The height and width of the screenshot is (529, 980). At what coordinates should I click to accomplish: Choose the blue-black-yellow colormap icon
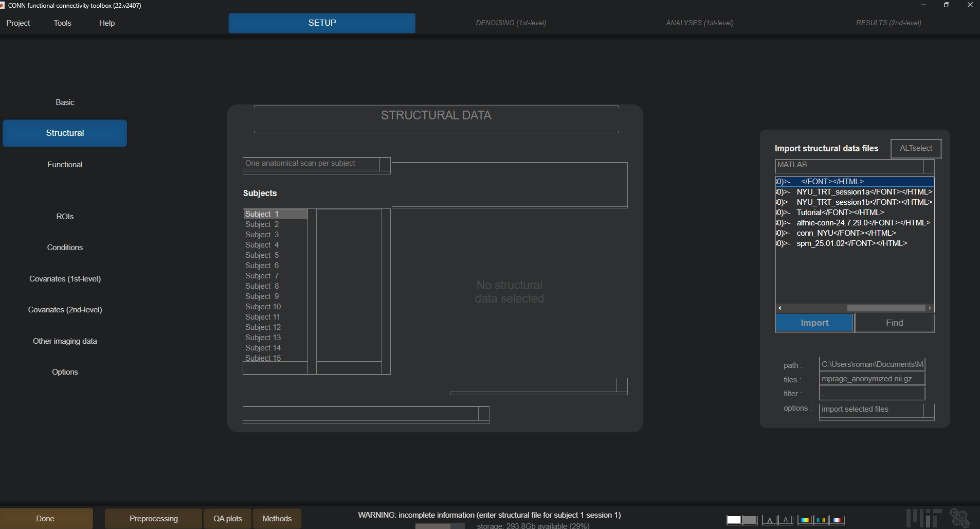click(x=822, y=520)
